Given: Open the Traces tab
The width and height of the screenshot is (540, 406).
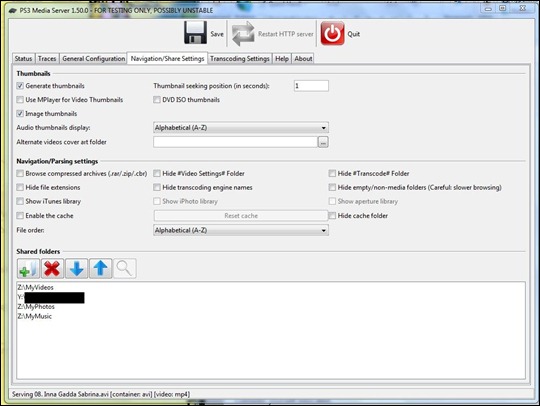Looking at the screenshot, I should coord(47,59).
